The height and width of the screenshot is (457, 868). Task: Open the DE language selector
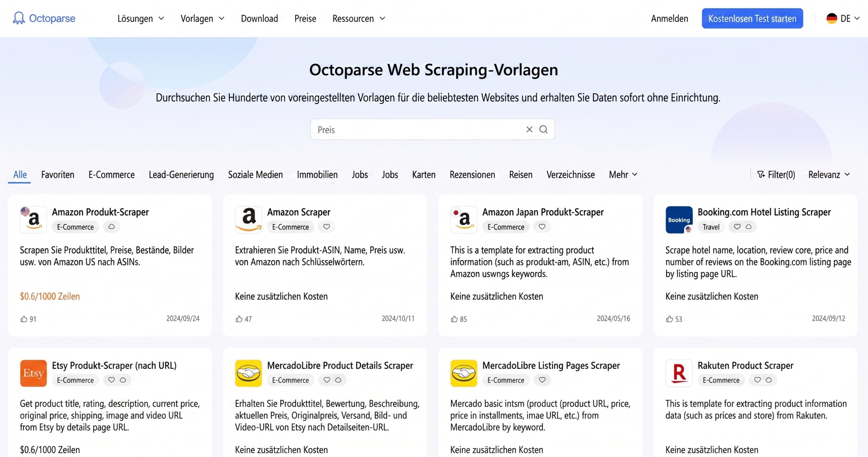tap(843, 18)
